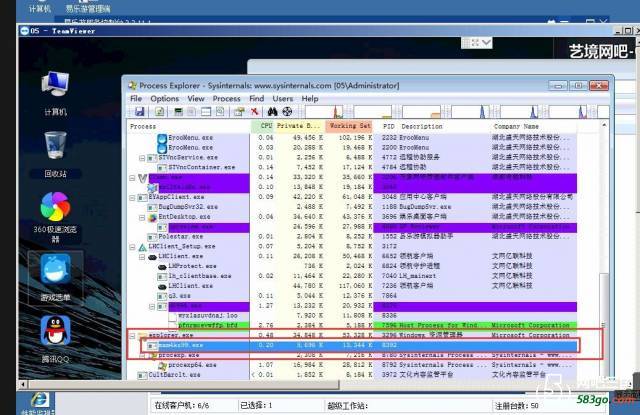This screenshot has width=640, height=415.
Task: Click the 游戏菜单 desktop icon
Action: tap(56, 277)
